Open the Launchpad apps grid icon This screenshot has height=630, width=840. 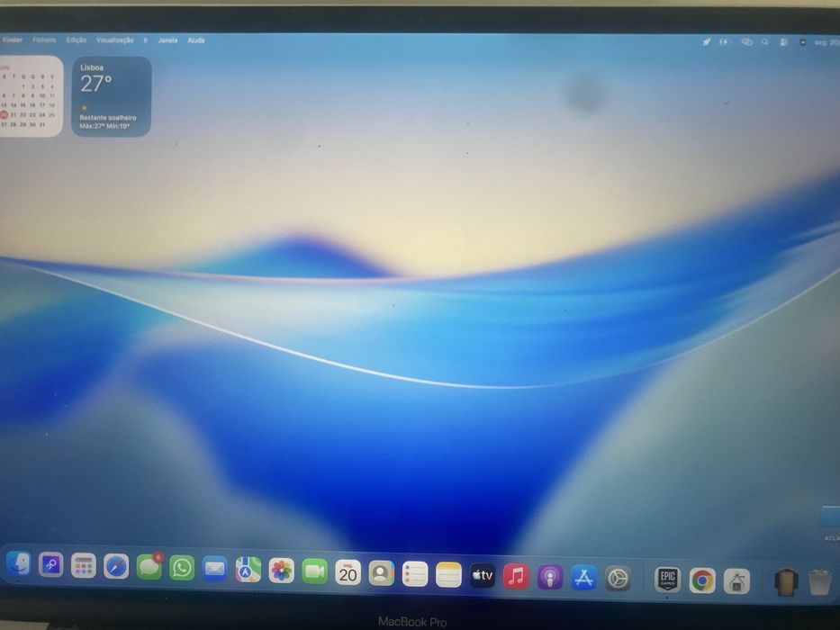tap(84, 566)
